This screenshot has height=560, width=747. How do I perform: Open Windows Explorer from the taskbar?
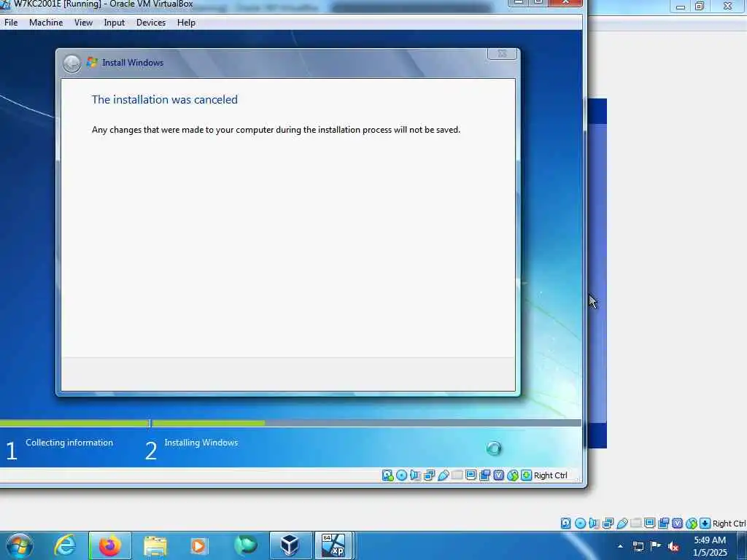(x=155, y=545)
